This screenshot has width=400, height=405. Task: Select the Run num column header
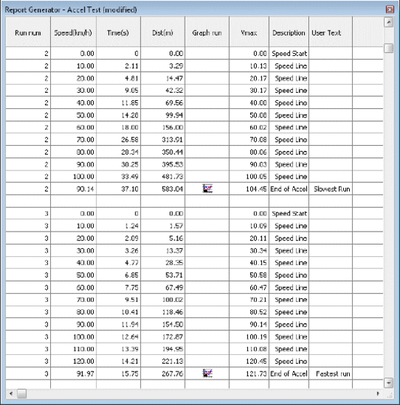tap(28, 32)
